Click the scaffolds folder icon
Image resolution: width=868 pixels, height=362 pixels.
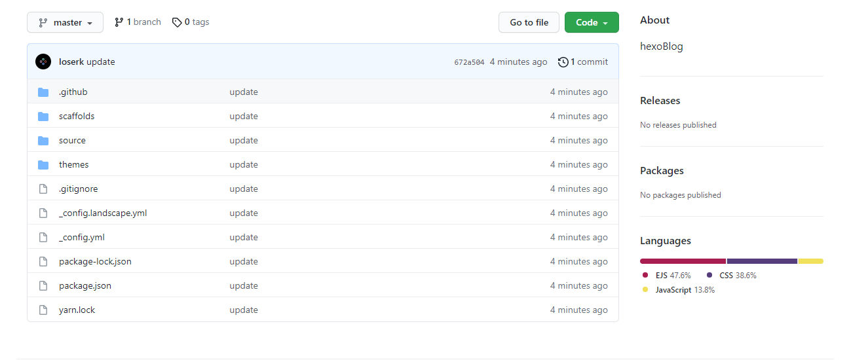coord(43,117)
